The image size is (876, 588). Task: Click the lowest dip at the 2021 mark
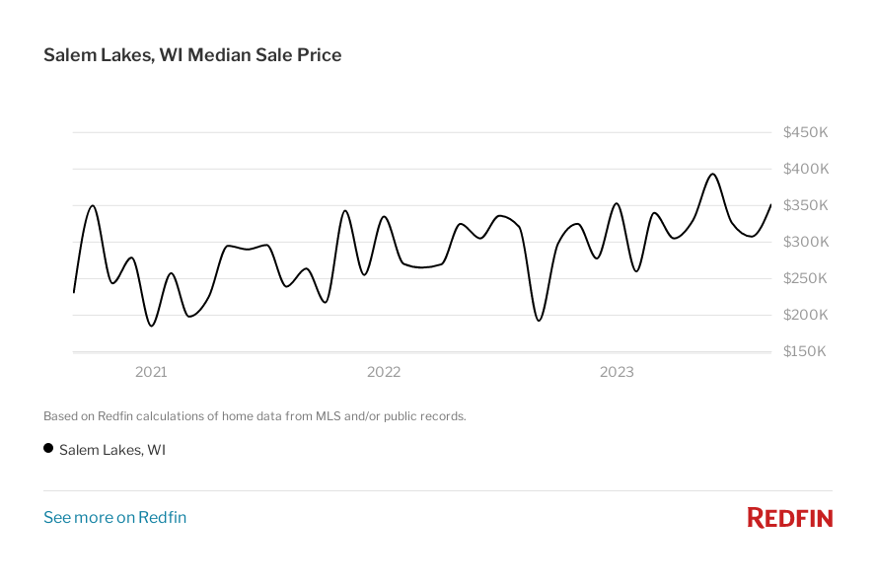(x=151, y=326)
